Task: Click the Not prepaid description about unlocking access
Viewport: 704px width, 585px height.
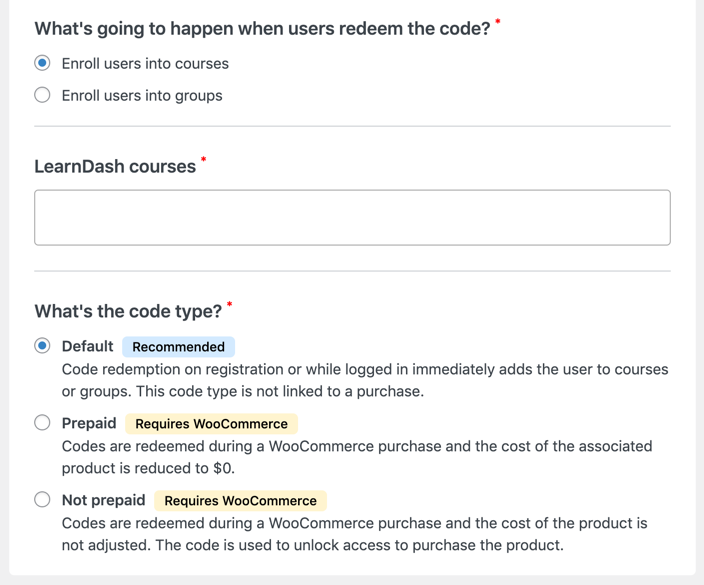Action: 354,534
